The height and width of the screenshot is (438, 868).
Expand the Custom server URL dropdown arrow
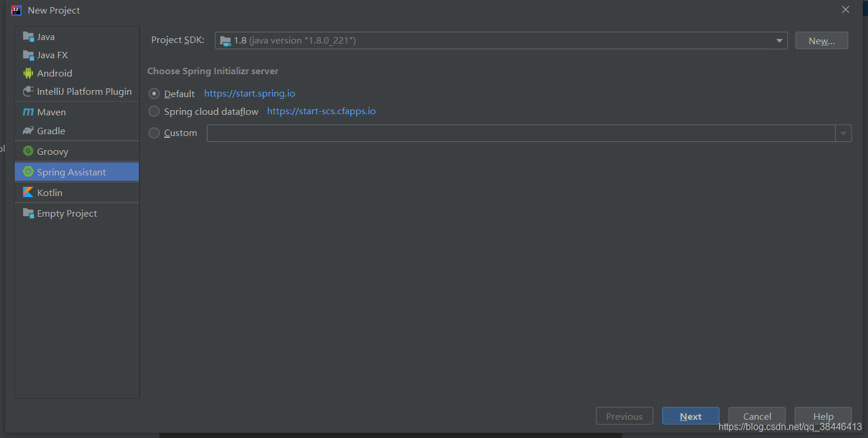(843, 133)
